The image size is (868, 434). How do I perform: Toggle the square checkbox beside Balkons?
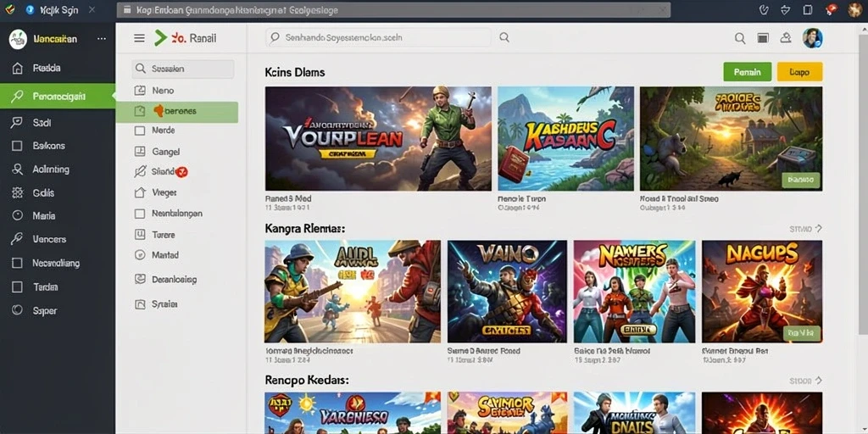(x=17, y=146)
